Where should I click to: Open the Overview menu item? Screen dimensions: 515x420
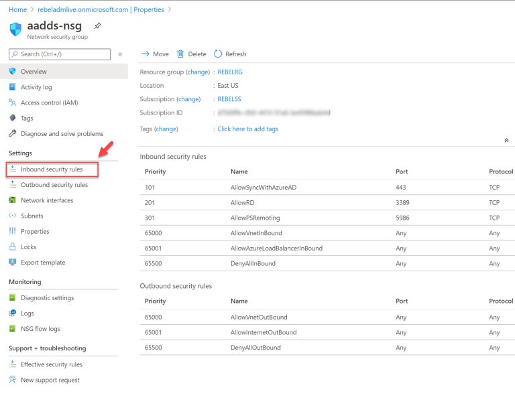coord(64,71)
